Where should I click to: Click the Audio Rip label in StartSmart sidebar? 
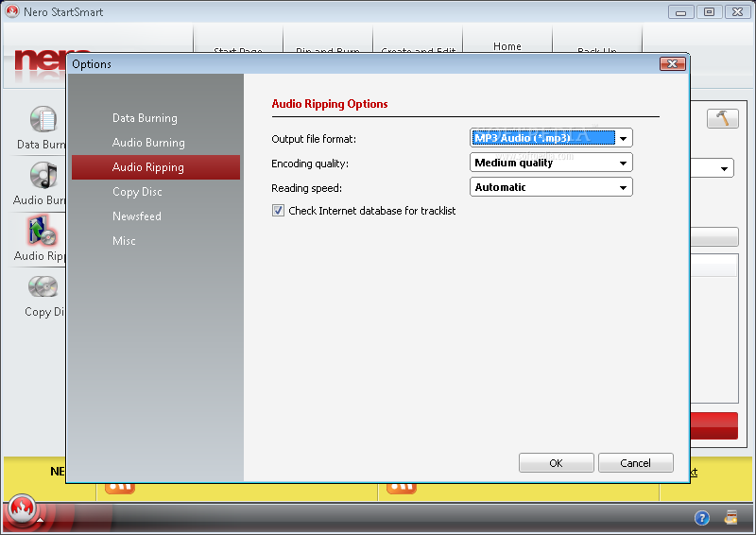pos(40,256)
